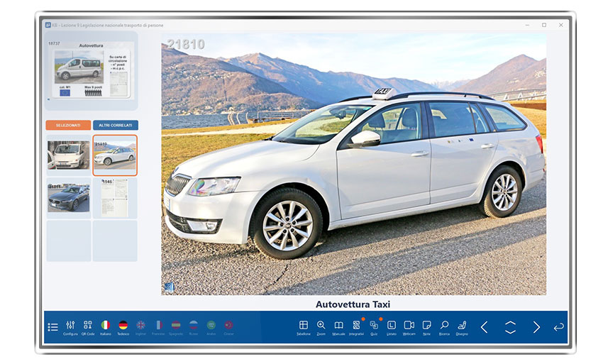Open the QR-Code tool
Screen dimensions: 603x364
click(x=88, y=326)
